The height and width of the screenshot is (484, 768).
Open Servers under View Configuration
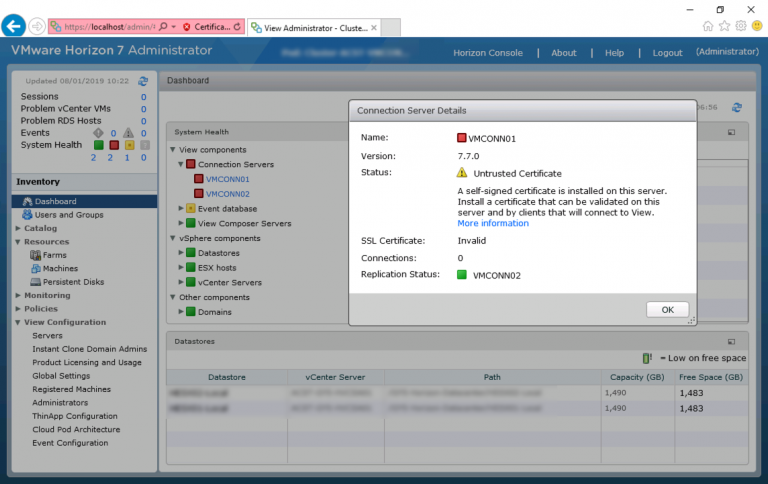pos(47,336)
